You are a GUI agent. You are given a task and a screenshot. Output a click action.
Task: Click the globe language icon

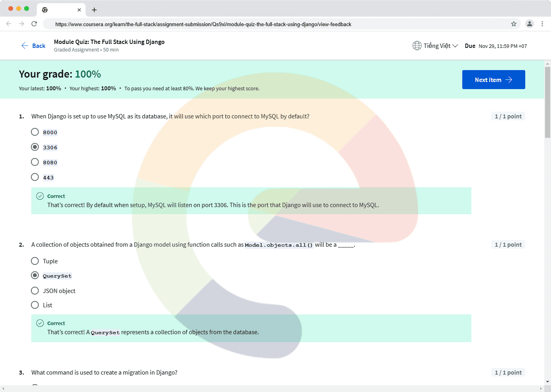(x=417, y=46)
